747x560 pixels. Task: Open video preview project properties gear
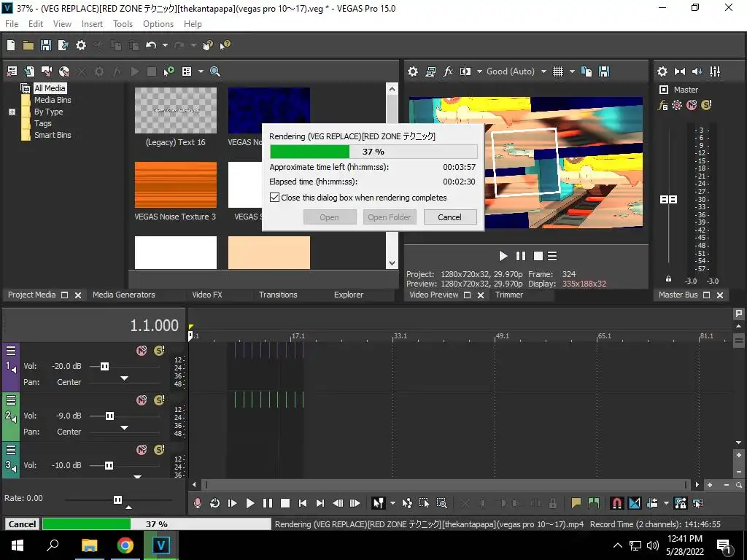tap(413, 71)
